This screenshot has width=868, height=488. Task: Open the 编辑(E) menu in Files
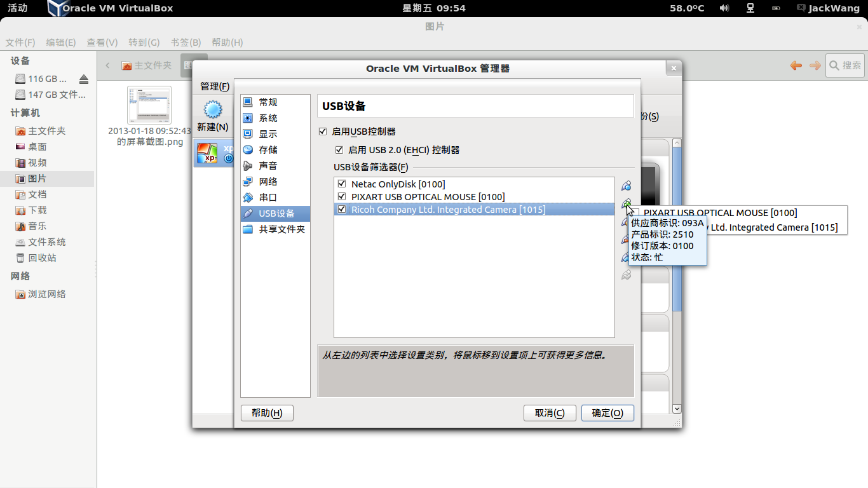coord(61,43)
